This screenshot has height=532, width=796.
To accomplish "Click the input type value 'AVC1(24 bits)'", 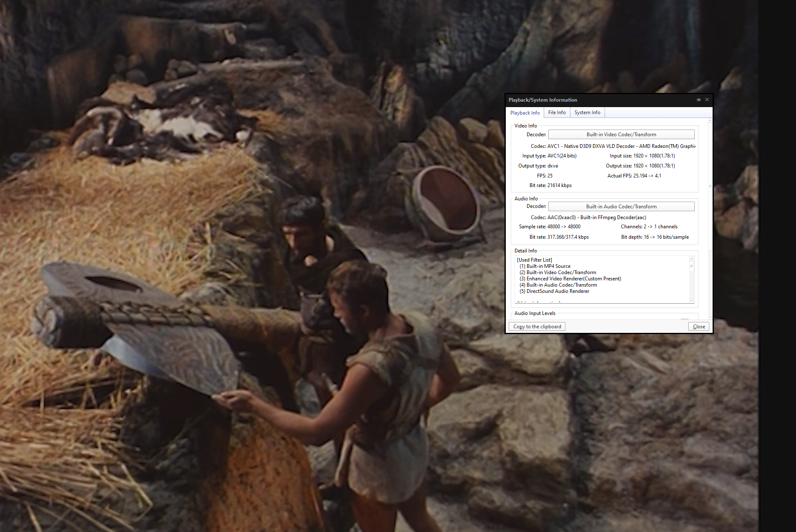I will point(562,156).
